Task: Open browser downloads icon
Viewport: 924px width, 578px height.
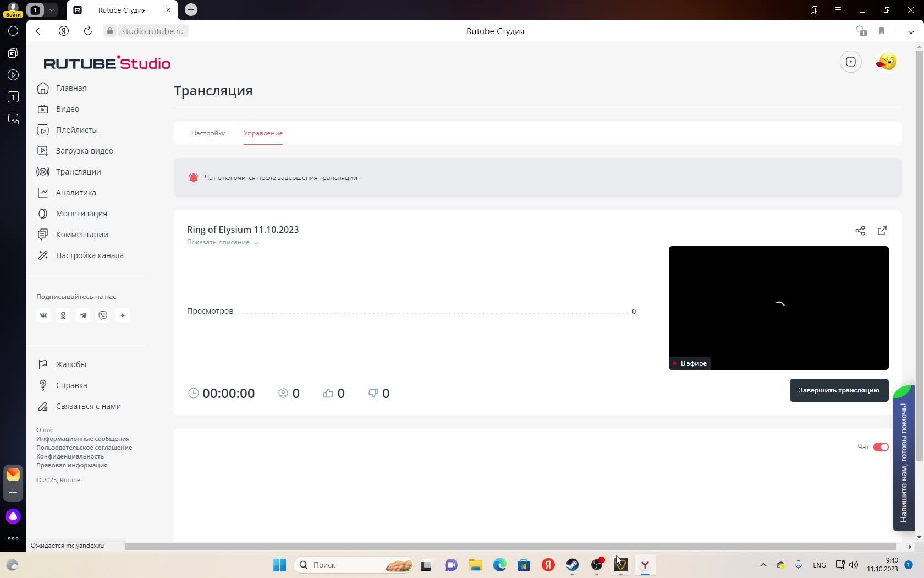Action: [911, 31]
